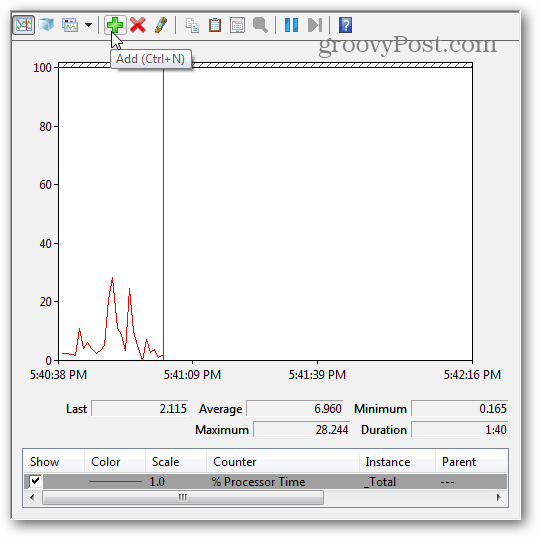This screenshot has height=538, width=539.
Task: Open the graph type dropdown arrow
Action: [88, 25]
